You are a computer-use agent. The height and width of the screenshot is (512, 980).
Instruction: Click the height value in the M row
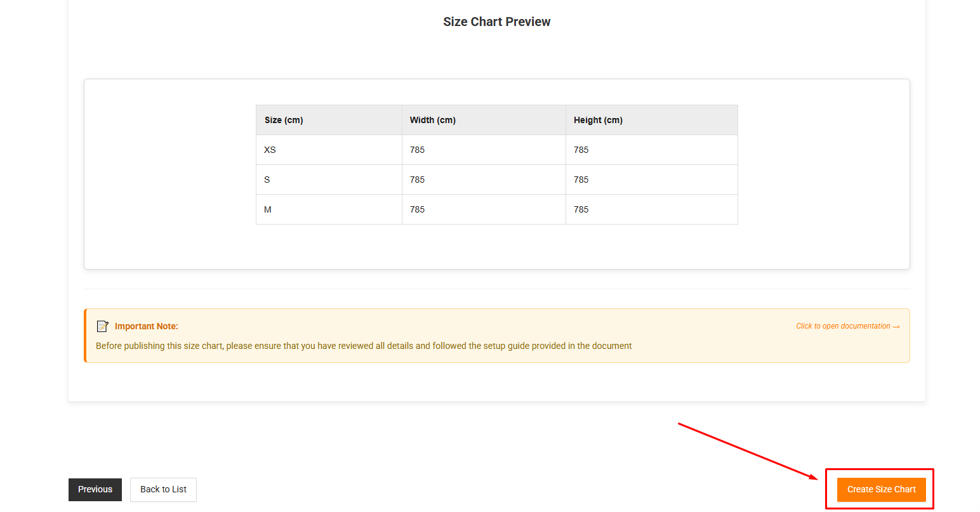581,209
